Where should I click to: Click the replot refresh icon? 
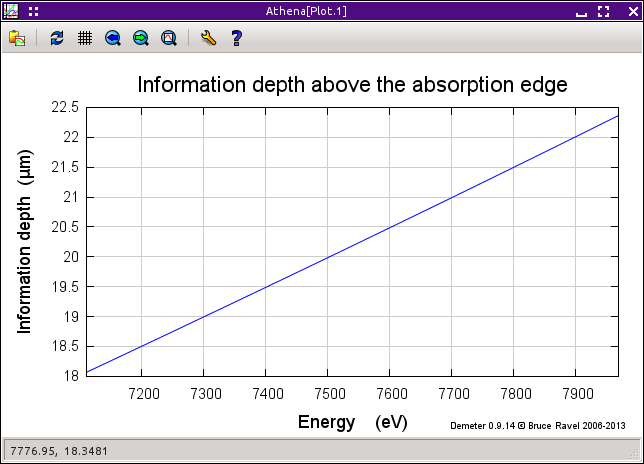tap(57, 38)
